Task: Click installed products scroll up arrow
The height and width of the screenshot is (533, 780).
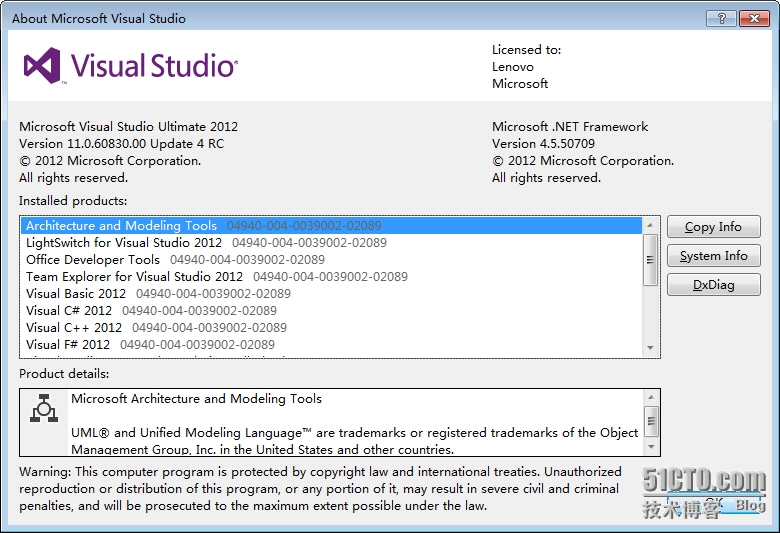Action: 650,225
